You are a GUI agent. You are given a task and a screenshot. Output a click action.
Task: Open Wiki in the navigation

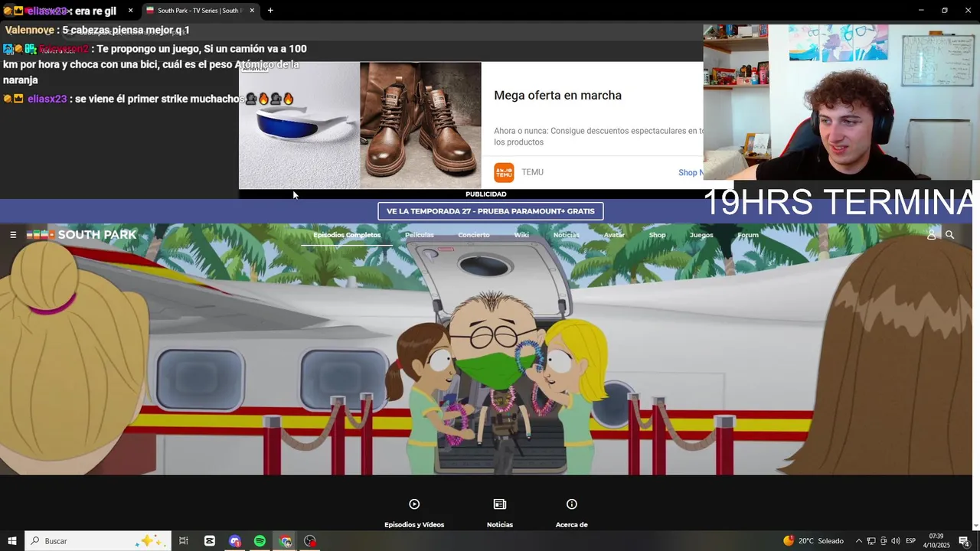point(521,235)
